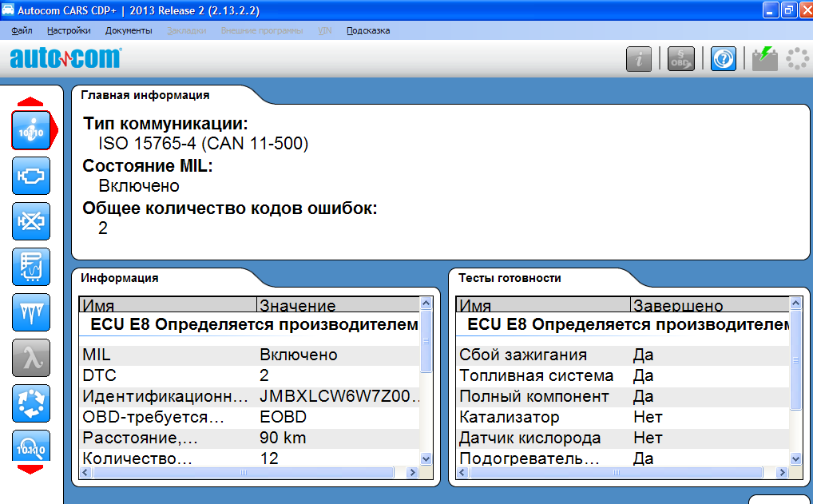Open the freeze frame data graph icon

pos(32,267)
